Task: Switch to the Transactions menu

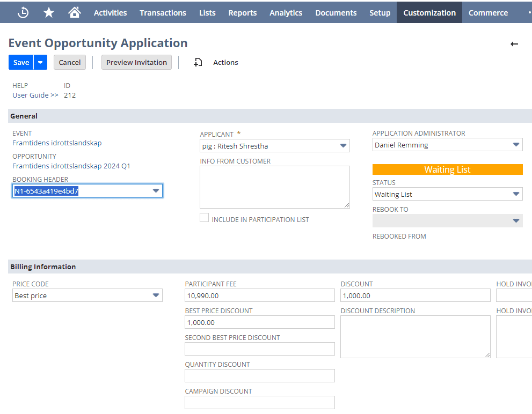Action: pyautogui.click(x=163, y=12)
